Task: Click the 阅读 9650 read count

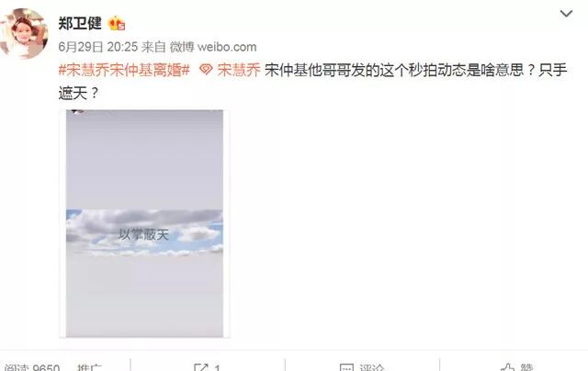Action: [x=31, y=367]
